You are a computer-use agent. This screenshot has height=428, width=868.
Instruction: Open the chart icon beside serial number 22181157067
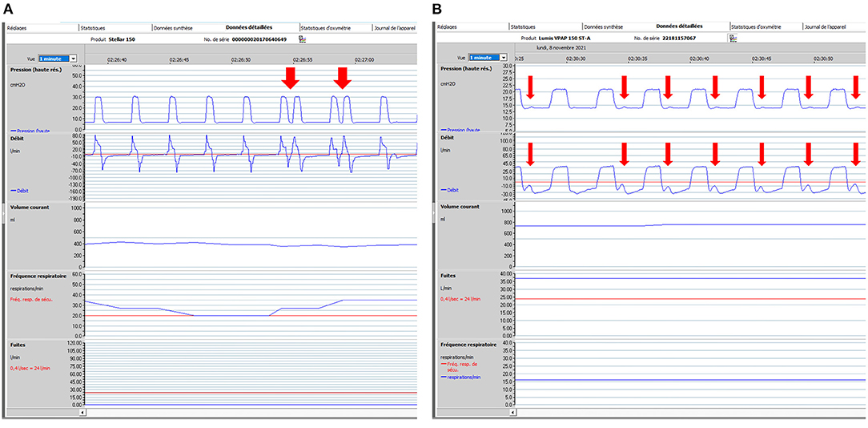pos(733,38)
